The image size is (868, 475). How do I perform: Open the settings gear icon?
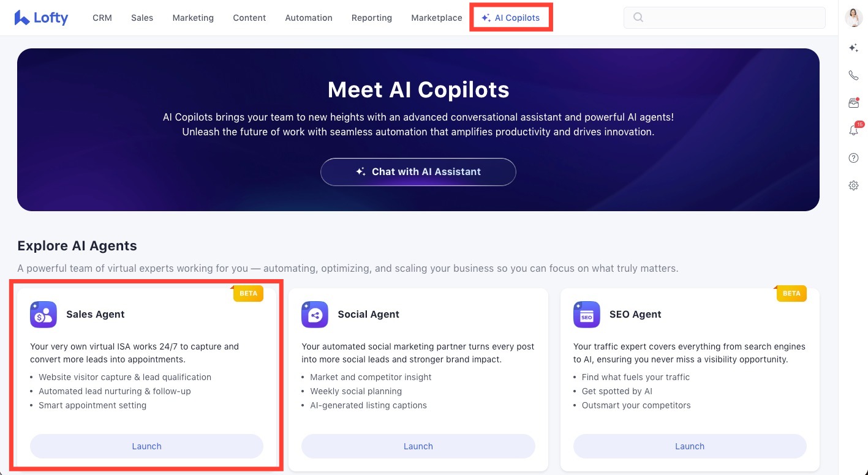tap(853, 185)
